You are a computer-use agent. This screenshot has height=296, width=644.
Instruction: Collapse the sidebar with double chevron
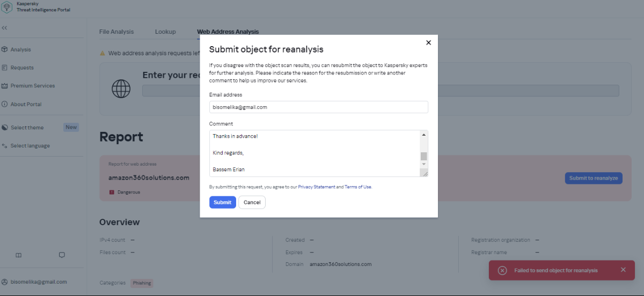(4, 28)
